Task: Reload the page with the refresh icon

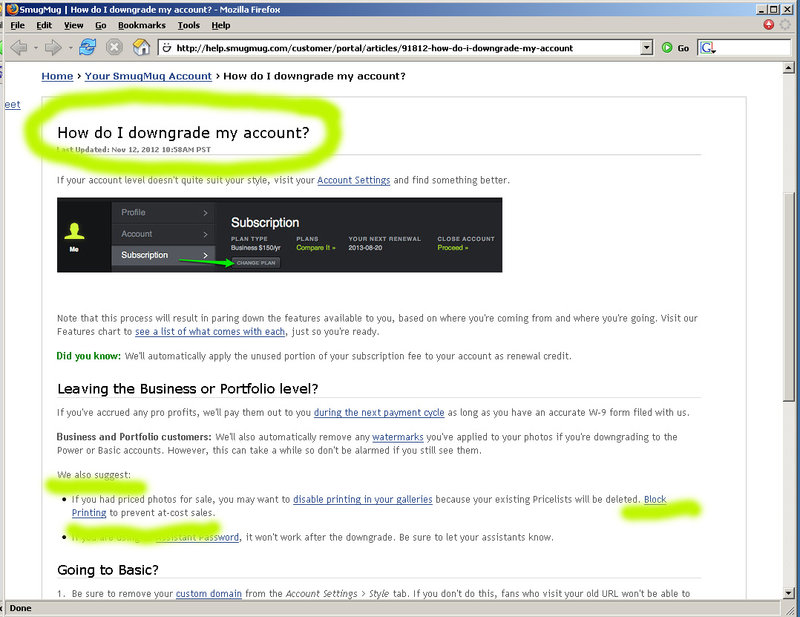Action: tap(87, 47)
